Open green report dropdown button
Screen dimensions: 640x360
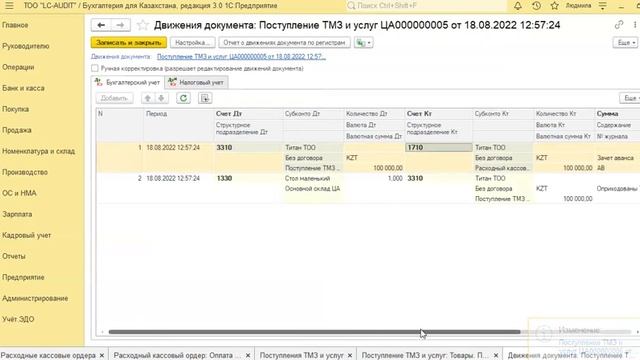tap(363, 42)
